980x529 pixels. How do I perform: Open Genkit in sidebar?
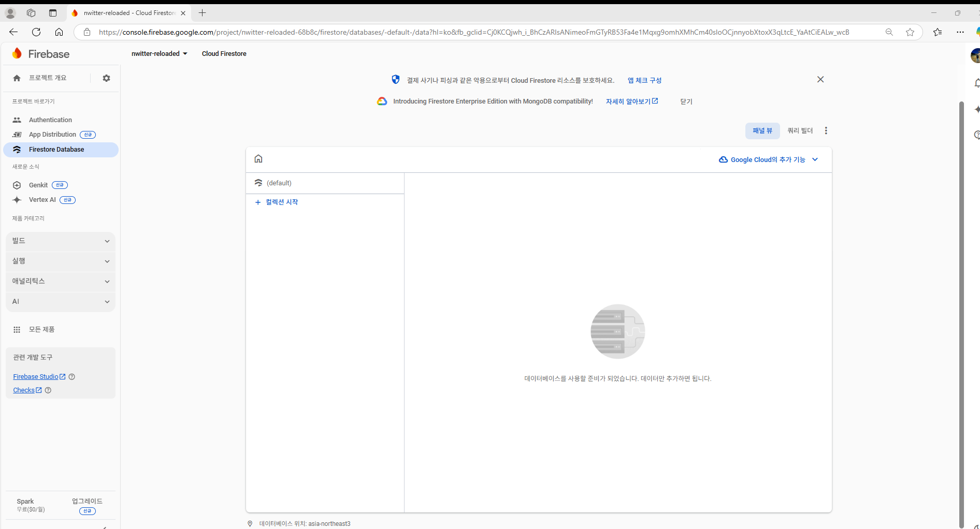point(38,185)
